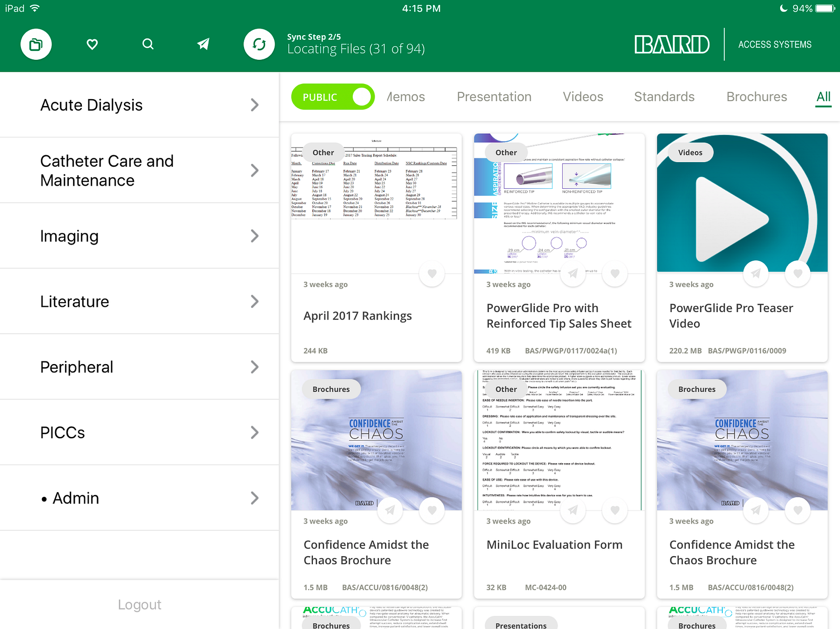Favorite the rightmost Confidence Amidst the Chaos Brochure
Viewport: 840px width, 629px height.
798,510
